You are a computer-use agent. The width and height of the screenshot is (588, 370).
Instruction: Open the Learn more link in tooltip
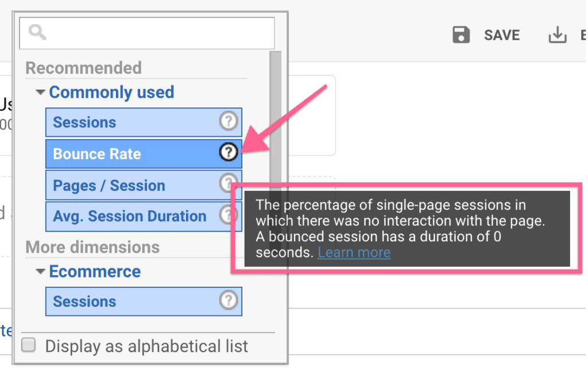354,252
